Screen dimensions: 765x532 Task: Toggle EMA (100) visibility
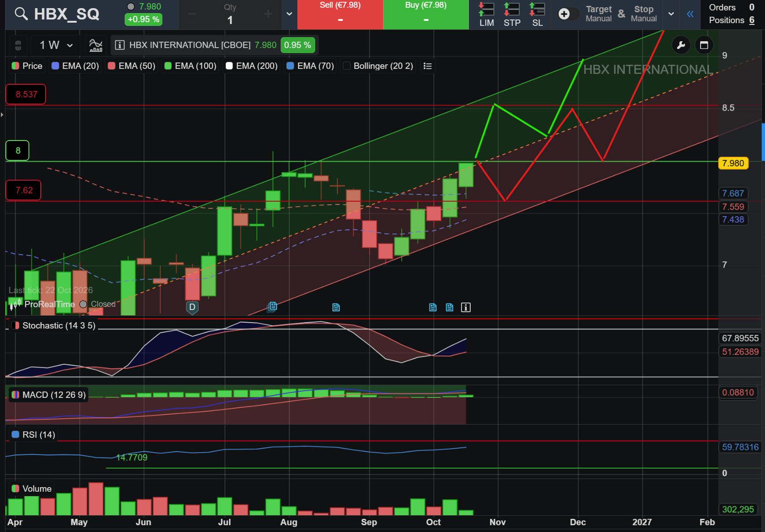pyautogui.click(x=190, y=66)
